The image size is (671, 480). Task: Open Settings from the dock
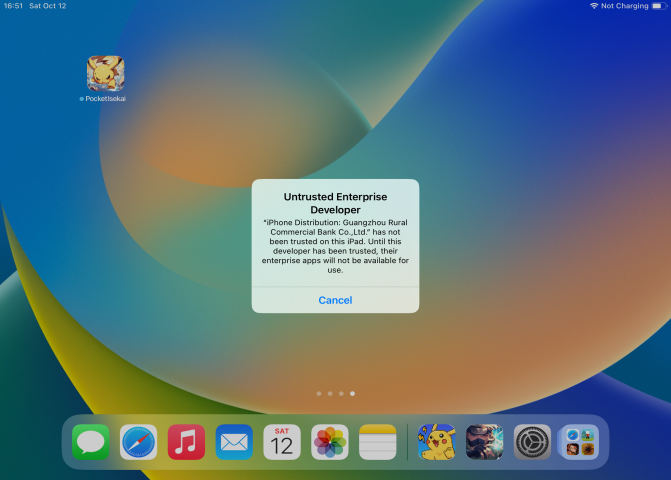(x=532, y=442)
